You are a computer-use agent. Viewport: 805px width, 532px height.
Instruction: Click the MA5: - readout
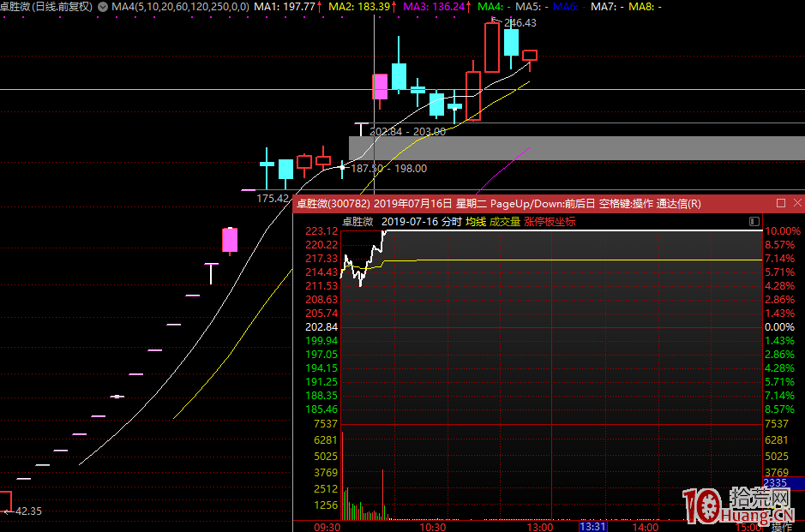532,7
